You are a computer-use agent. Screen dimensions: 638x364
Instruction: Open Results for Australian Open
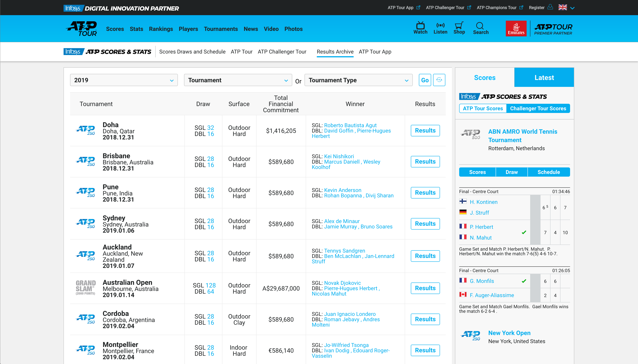pos(425,288)
